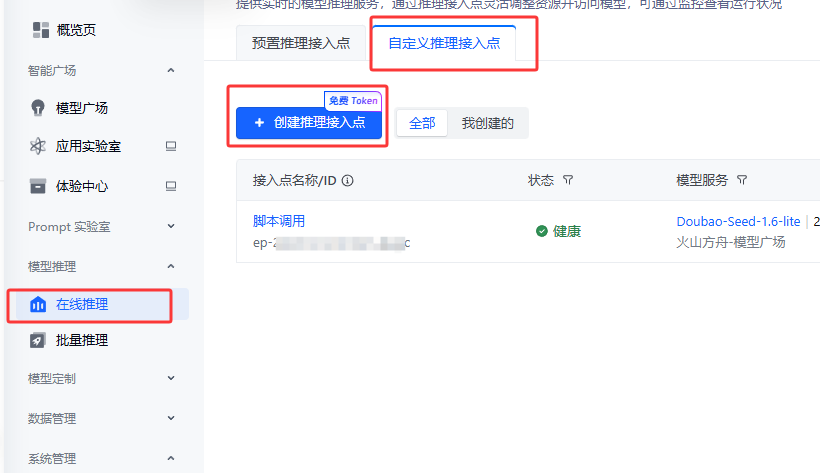820x473 pixels.
Task: Click the external window icon beside 应用实验室
Action: (x=171, y=146)
